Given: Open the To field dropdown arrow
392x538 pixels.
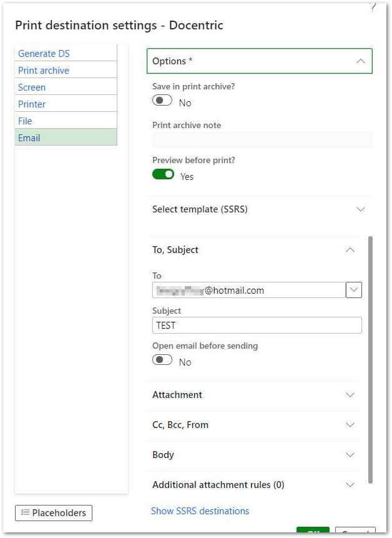Looking at the screenshot, I should (x=354, y=291).
